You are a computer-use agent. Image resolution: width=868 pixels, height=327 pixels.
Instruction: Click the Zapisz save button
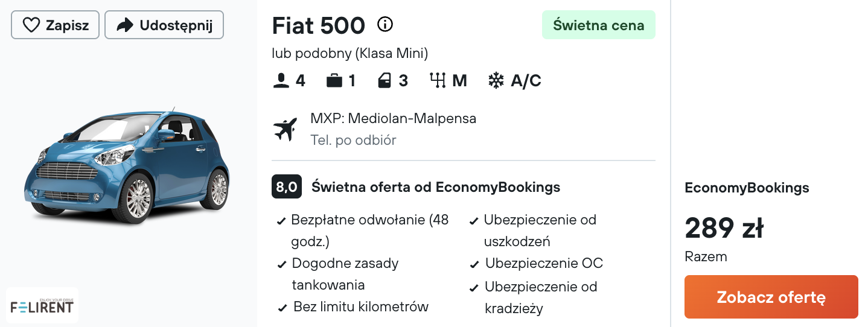tap(55, 25)
